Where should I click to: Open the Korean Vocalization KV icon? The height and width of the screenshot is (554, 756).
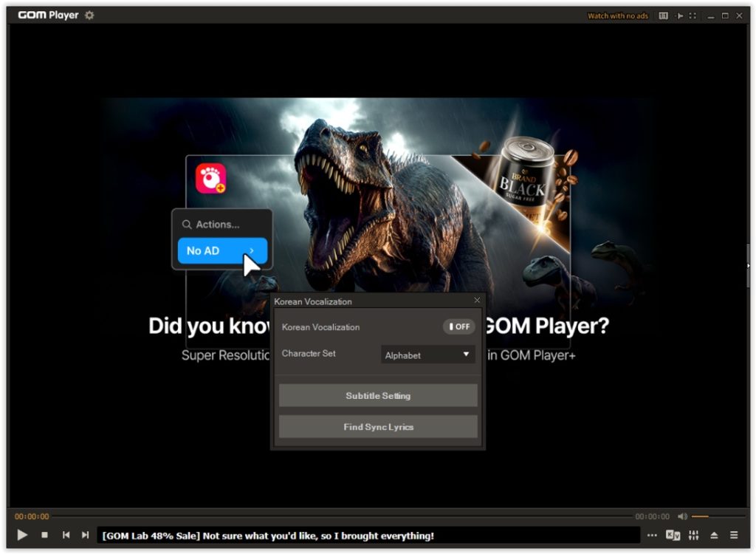tap(673, 536)
